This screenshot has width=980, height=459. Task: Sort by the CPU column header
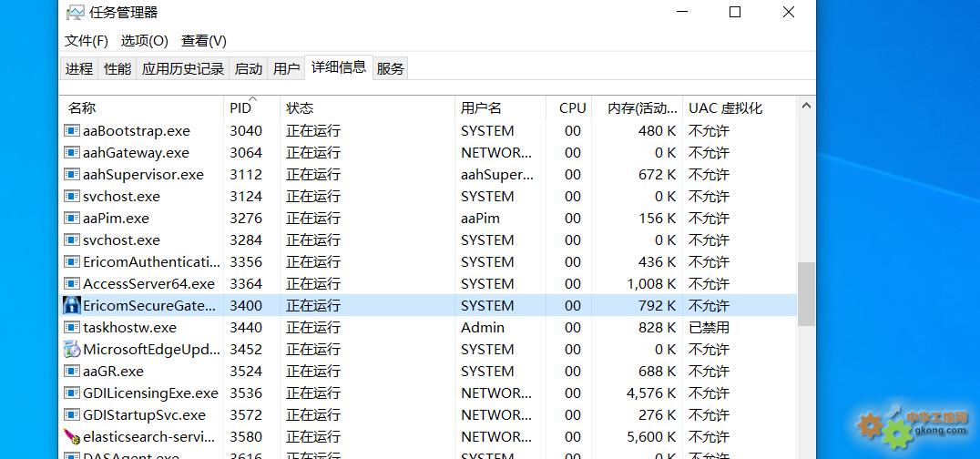click(568, 108)
